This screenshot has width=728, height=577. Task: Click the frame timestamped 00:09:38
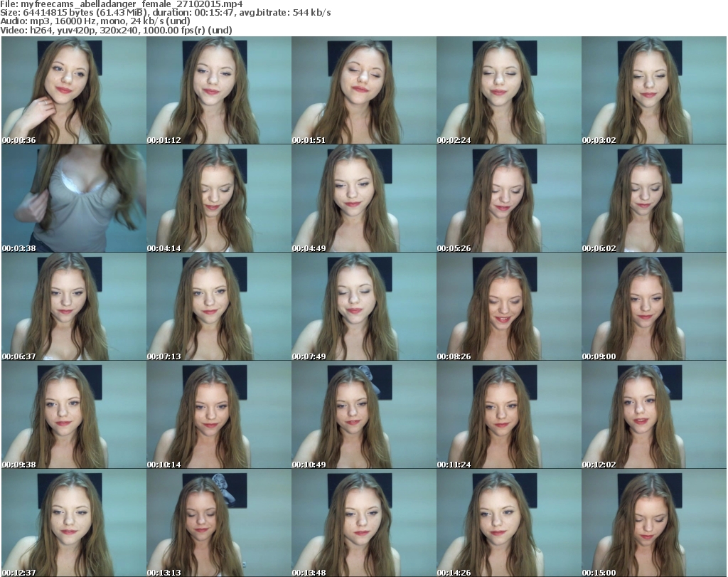[74, 415]
